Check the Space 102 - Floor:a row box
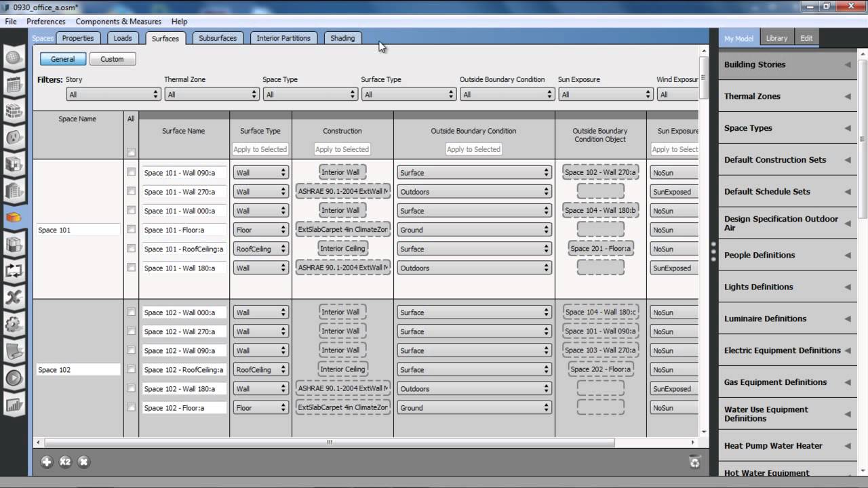Image resolution: width=868 pixels, height=488 pixels. coord(131,407)
